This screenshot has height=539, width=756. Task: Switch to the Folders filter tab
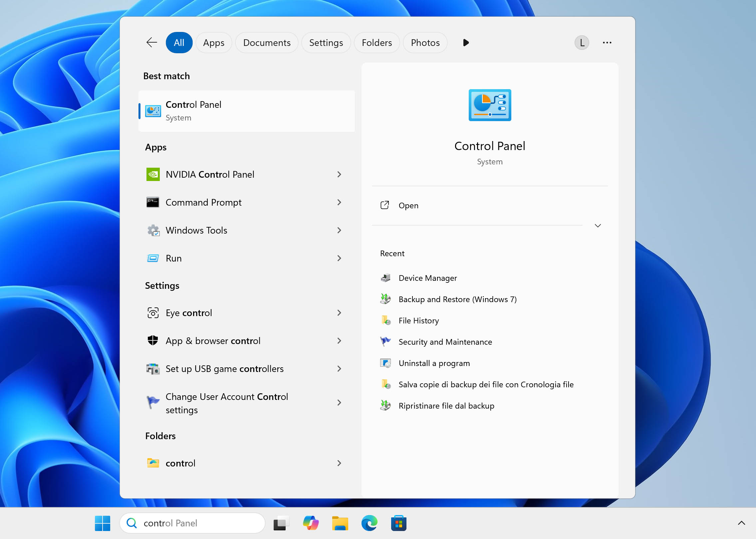[x=377, y=43]
